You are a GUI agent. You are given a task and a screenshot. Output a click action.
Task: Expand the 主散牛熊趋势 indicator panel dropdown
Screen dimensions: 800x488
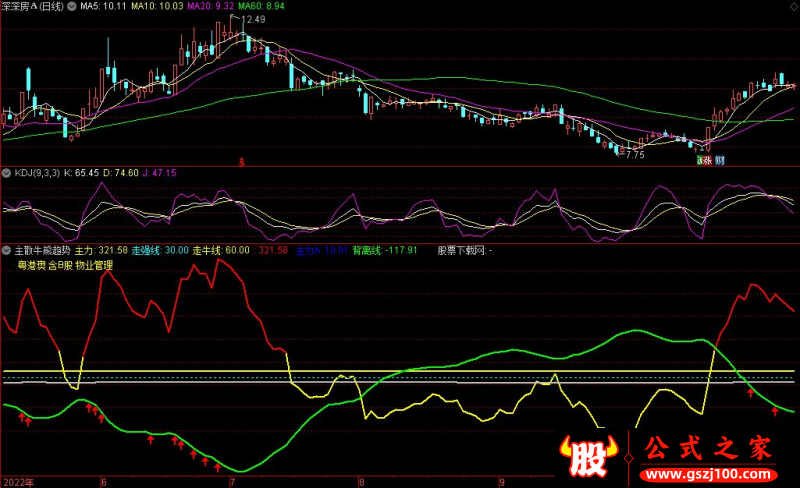[7, 249]
